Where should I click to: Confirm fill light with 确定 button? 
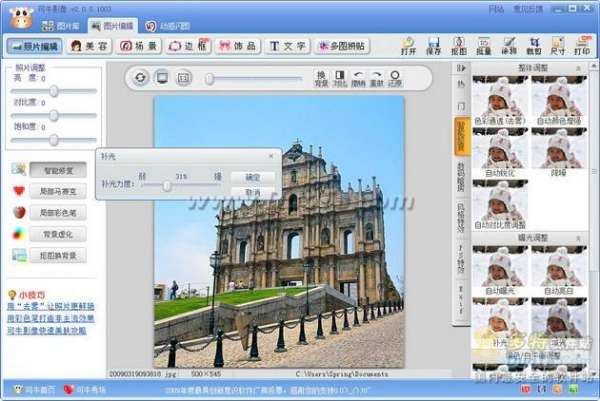(x=253, y=177)
